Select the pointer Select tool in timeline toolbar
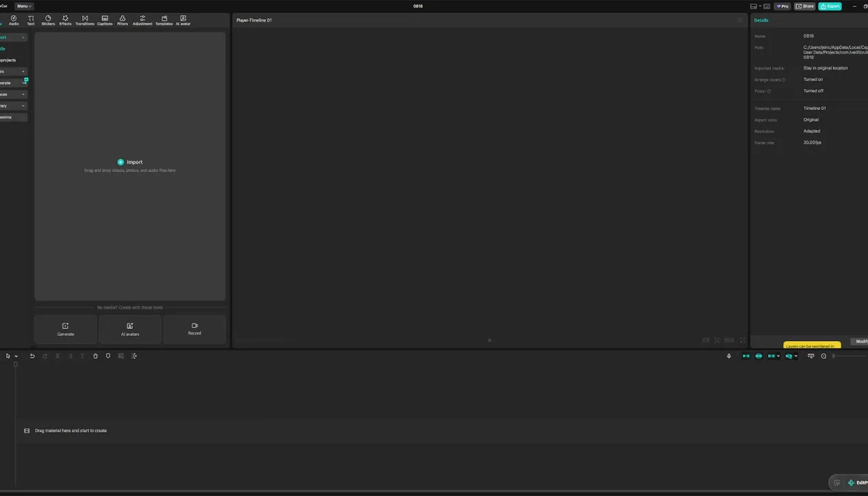 point(8,356)
